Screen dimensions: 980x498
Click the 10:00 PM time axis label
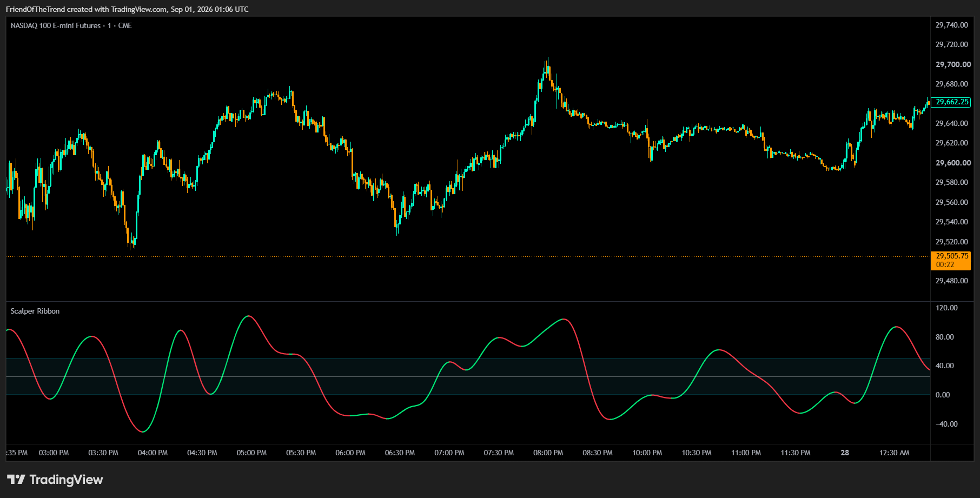(x=647, y=453)
